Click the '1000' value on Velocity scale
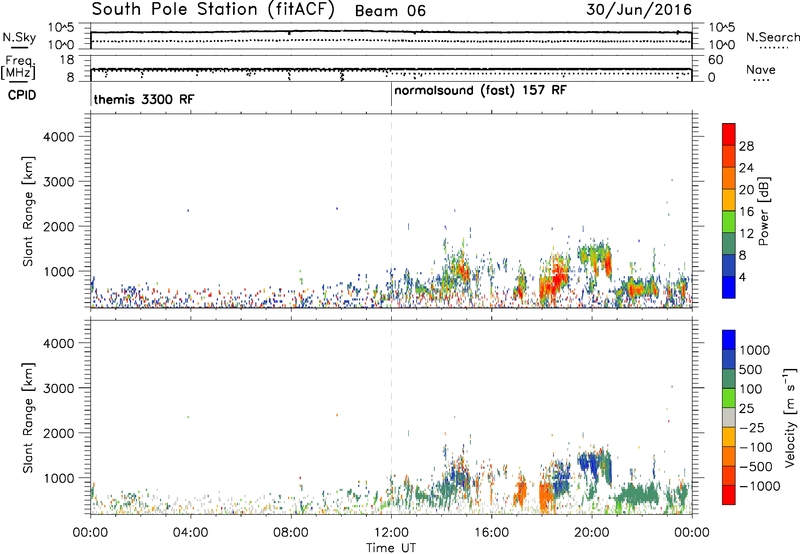 (755, 350)
